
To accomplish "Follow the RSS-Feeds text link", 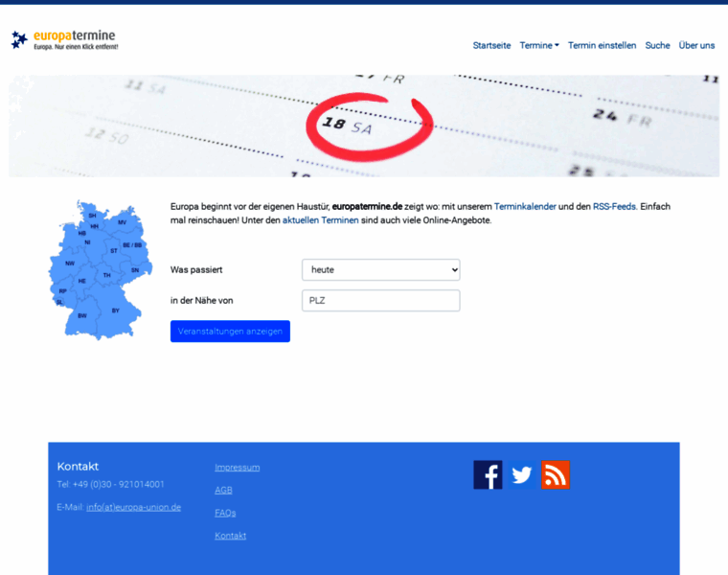I will (614, 207).
